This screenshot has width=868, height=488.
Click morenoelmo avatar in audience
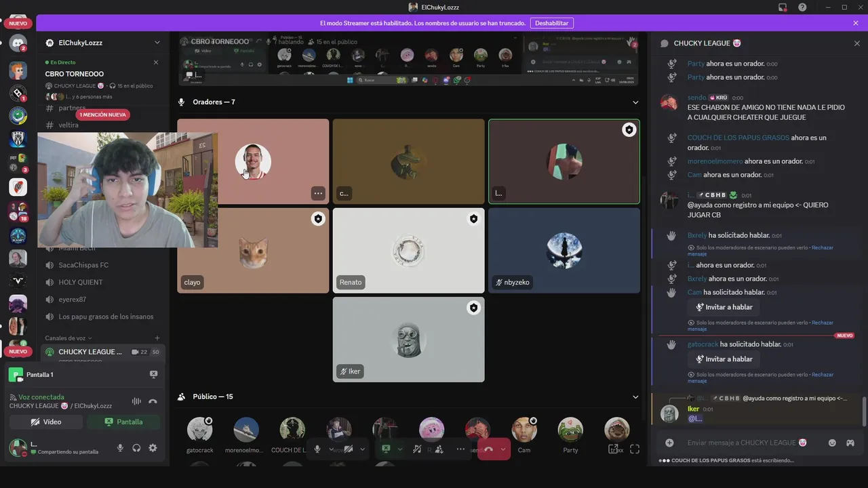246,430
